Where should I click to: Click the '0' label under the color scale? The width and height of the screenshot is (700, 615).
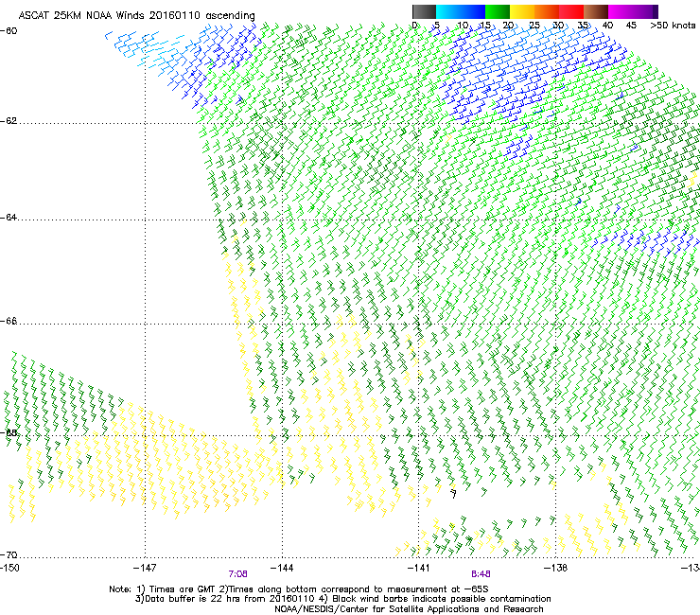[x=414, y=25]
